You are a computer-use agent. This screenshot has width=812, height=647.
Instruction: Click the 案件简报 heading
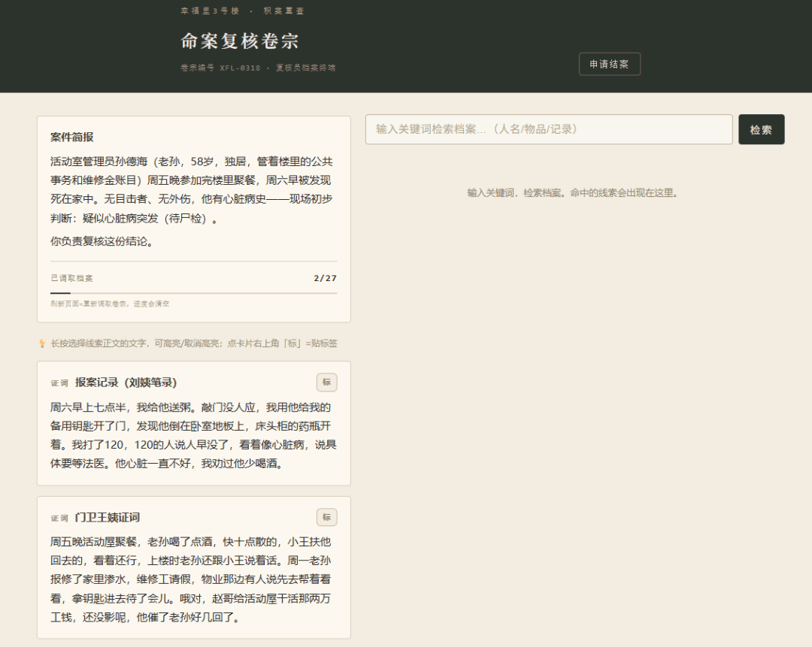(72, 138)
